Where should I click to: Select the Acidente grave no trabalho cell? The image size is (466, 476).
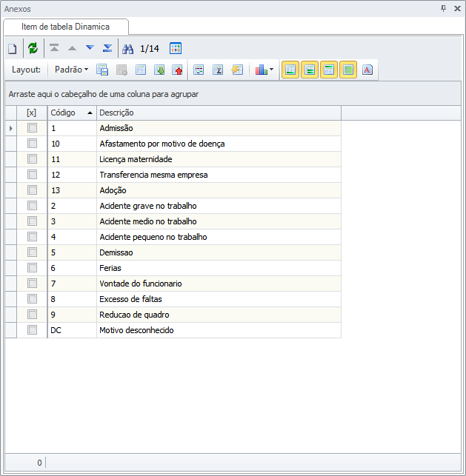coord(219,206)
